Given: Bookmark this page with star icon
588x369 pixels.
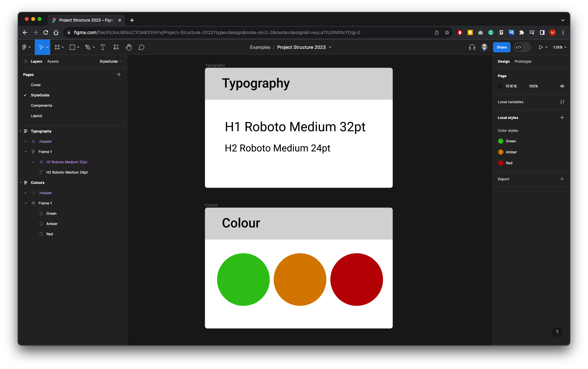Looking at the screenshot, I should [x=447, y=32].
